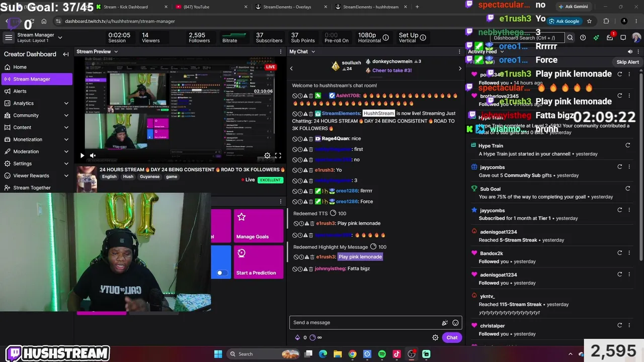This screenshot has width=644, height=362.
Task: Open the Manage Goals quick action
Action: click(x=259, y=226)
